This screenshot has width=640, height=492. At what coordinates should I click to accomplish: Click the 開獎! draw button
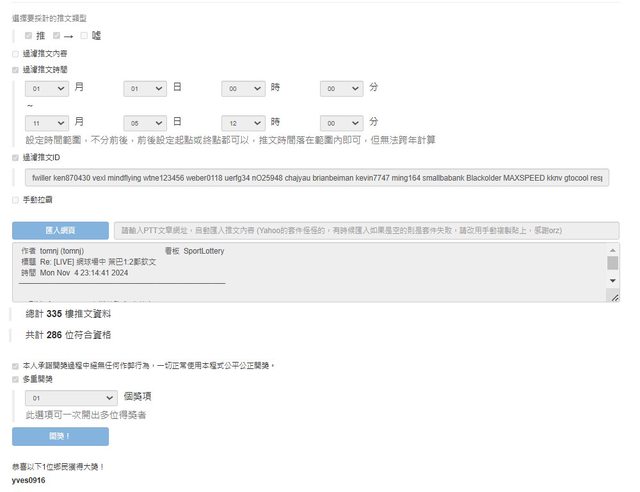60,437
